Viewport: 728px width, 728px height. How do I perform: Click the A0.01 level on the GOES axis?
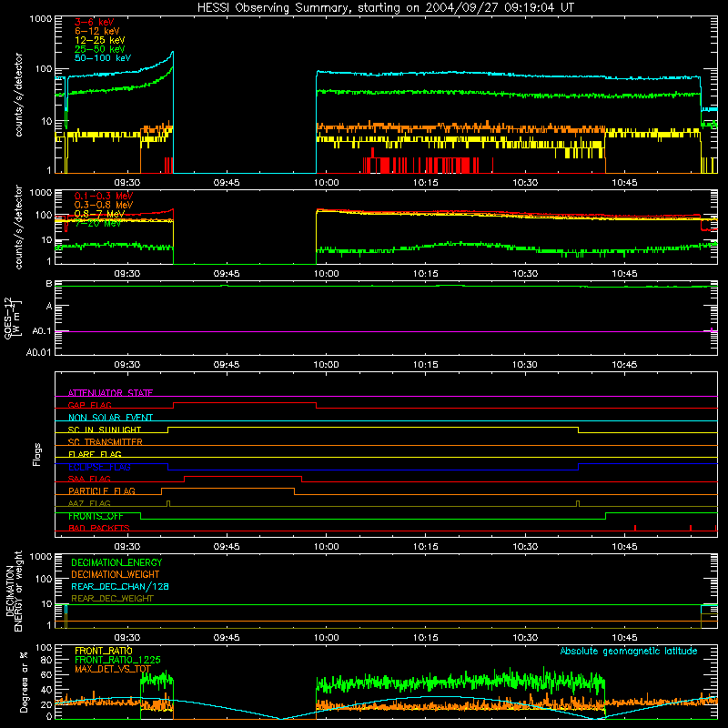point(39,352)
